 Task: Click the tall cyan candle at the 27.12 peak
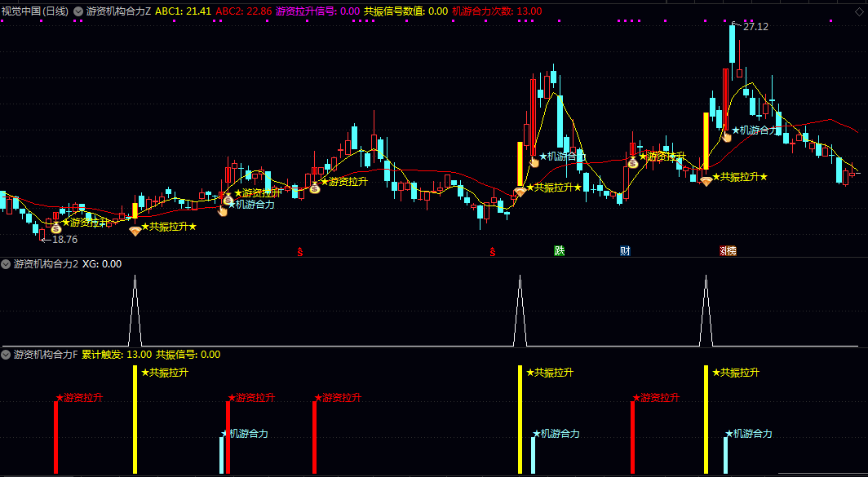click(x=733, y=44)
